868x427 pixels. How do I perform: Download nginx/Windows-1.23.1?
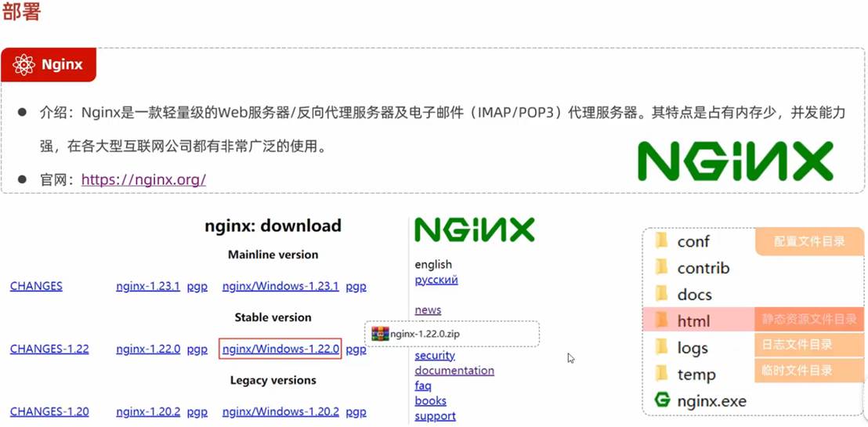tap(280, 286)
